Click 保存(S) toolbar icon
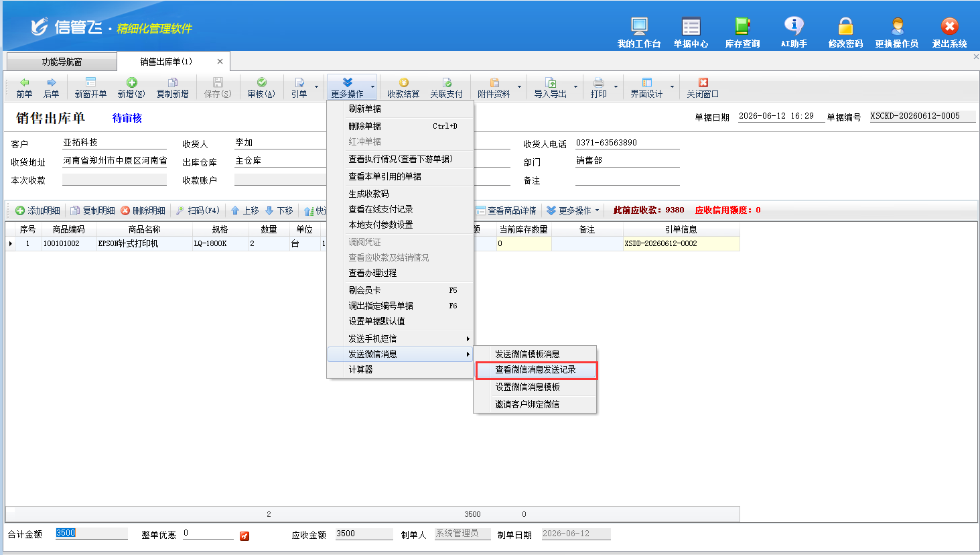Viewport: 980px width, 555px height. (x=218, y=88)
